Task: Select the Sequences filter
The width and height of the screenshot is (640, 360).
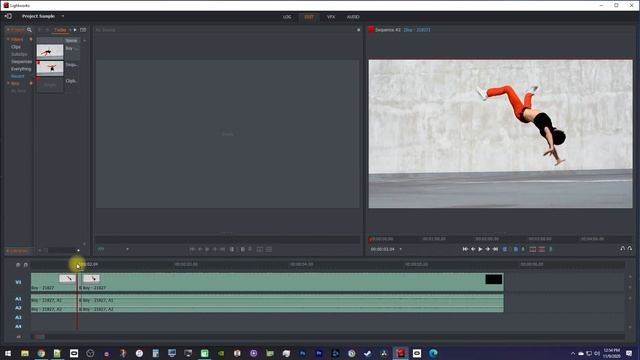Action: coord(21,62)
